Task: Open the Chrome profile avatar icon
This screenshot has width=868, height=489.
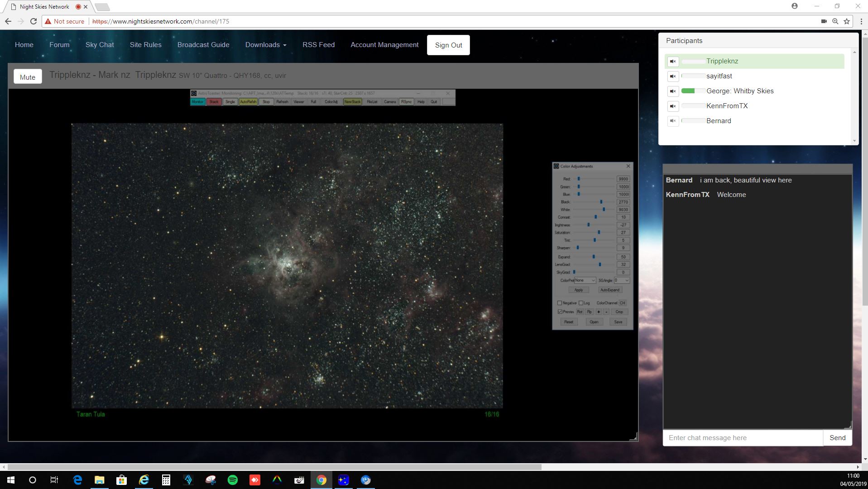Action: [x=795, y=6]
